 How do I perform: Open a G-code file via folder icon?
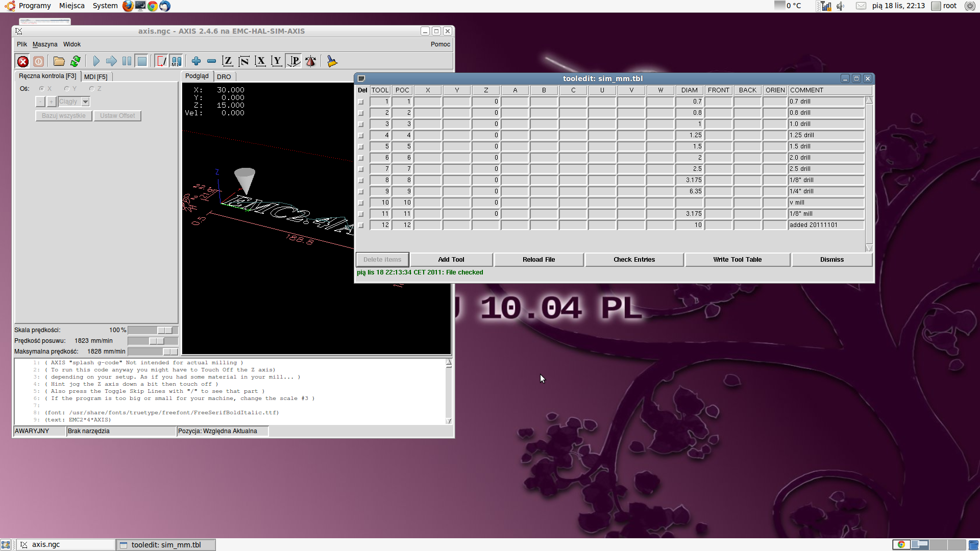tap(59, 61)
